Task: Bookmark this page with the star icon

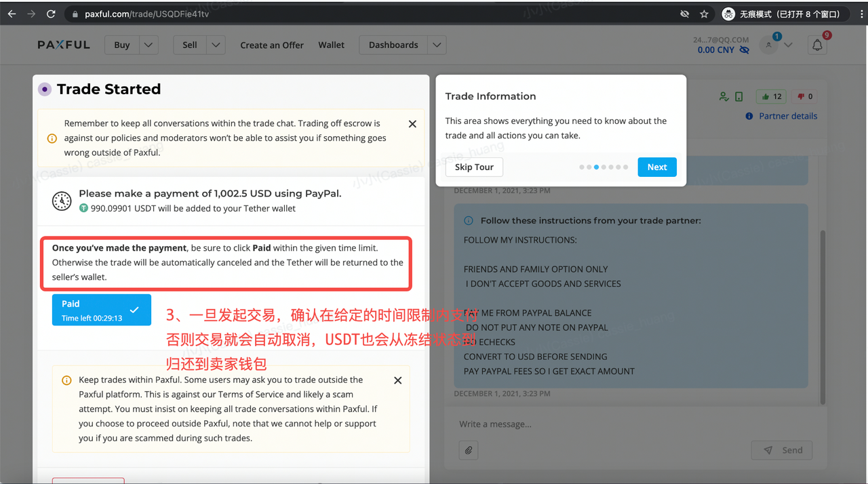Action: pos(704,14)
